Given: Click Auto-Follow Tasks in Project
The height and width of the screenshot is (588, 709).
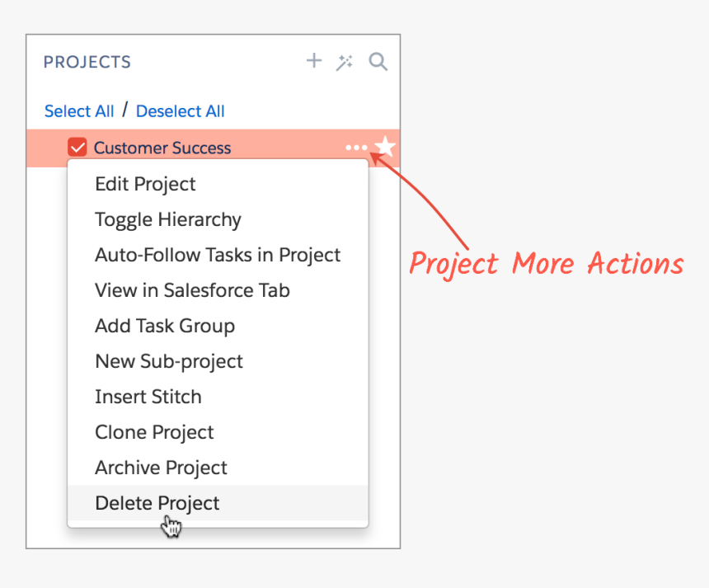Looking at the screenshot, I should [218, 255].
